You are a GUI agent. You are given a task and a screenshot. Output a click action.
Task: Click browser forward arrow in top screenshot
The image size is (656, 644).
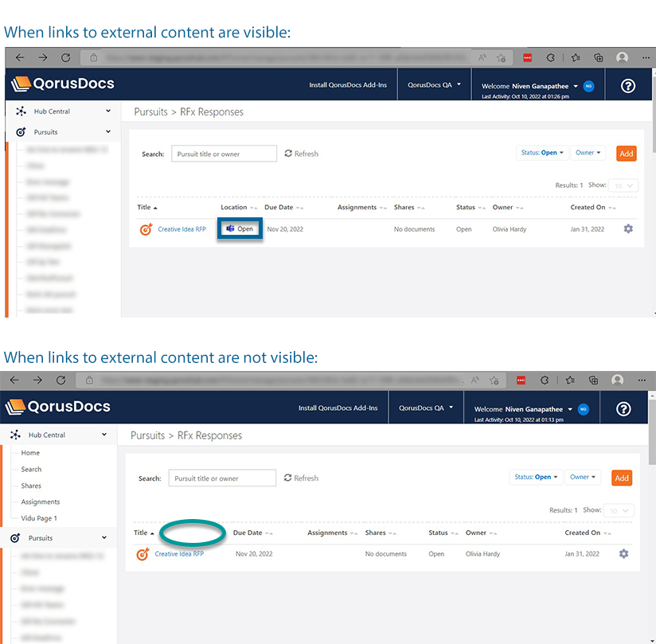[x=43, y=58]
